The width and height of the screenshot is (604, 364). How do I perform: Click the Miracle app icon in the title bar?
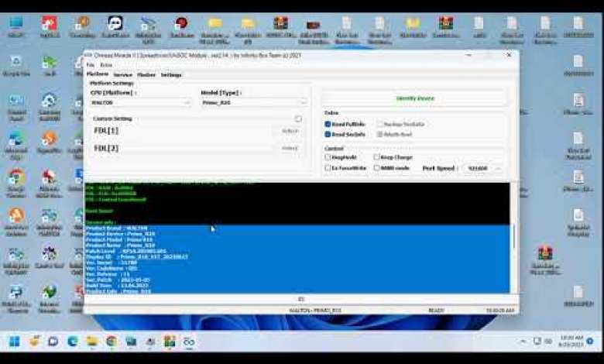pos(88,56)
